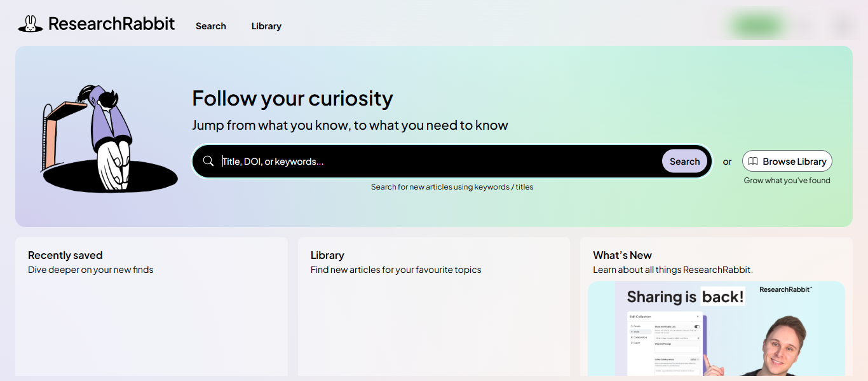Click the Recently saved section heading
The image size is (868, 381).
65,254
